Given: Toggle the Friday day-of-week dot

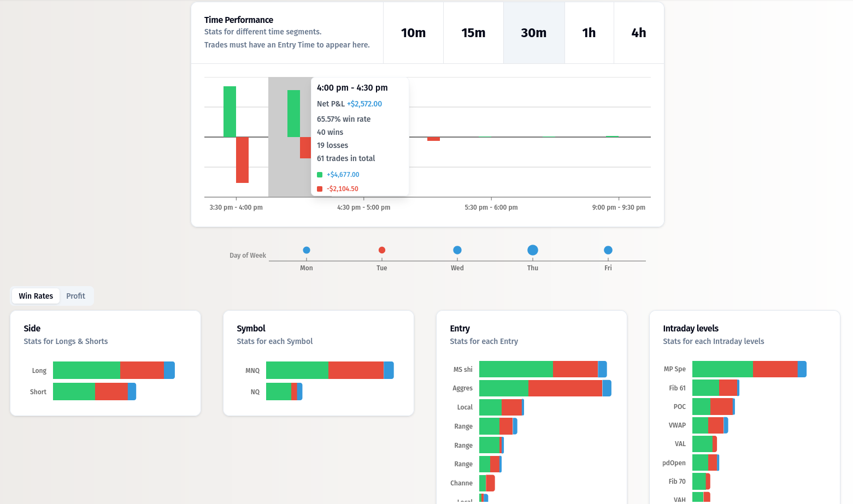Looking at the screenshot, I should 608,250.
